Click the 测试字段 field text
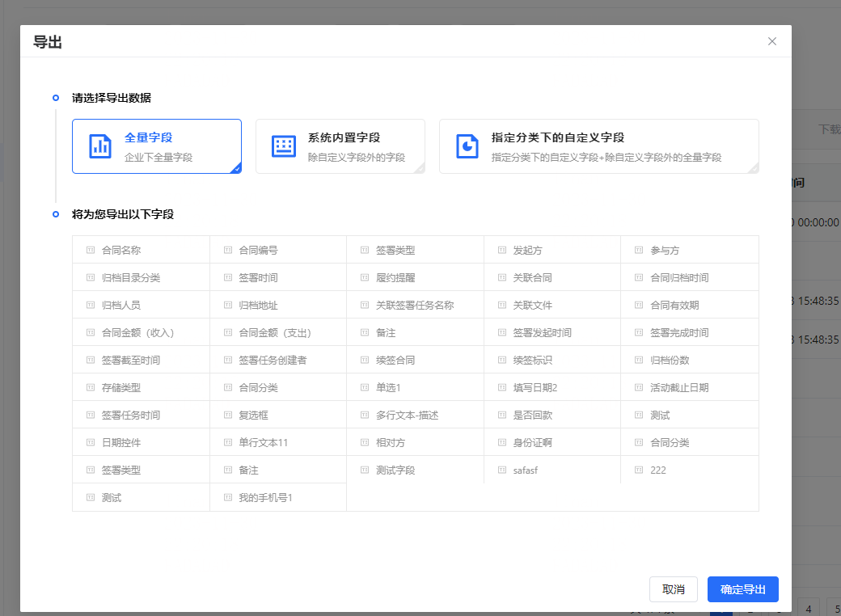 [x=395, y=470]
